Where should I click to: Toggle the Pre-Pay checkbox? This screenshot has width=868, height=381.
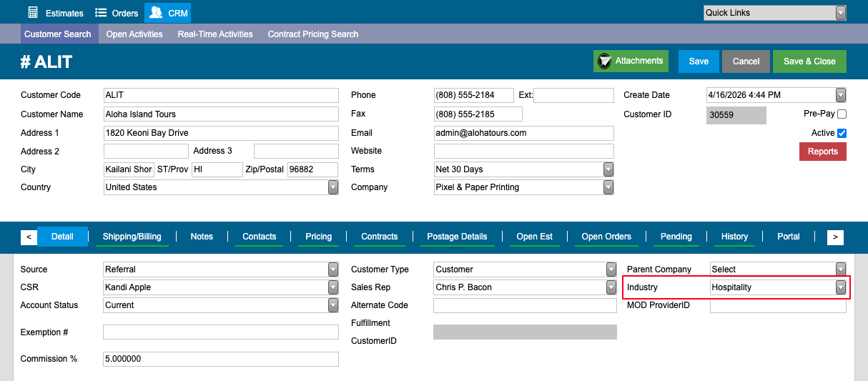[x=842, y=114]
